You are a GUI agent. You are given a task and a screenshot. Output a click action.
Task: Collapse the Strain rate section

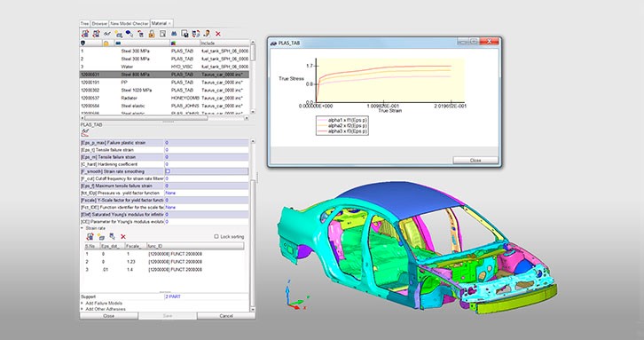pos(82,228)
